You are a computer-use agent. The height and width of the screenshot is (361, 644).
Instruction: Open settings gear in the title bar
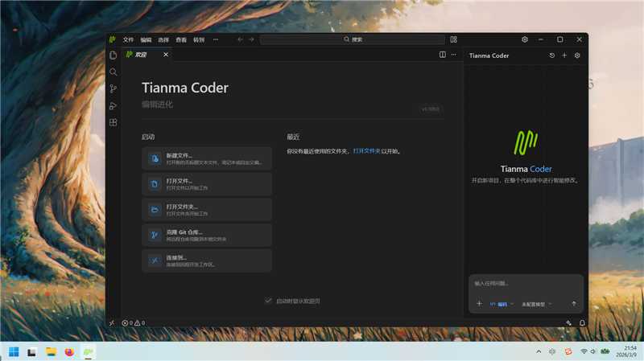point(525,39)
